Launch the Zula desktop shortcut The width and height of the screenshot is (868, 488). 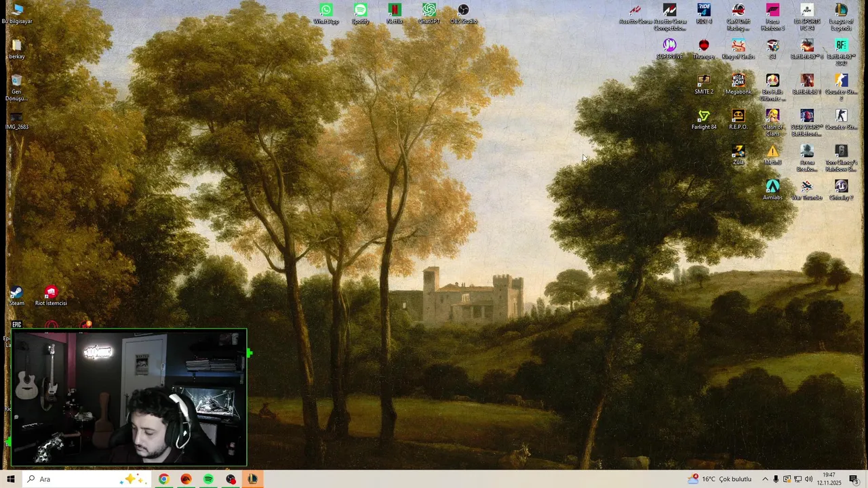(x=738, y=155)
